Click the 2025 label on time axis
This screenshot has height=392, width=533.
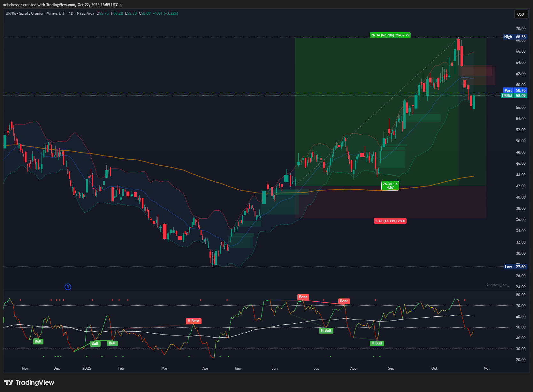87,368
